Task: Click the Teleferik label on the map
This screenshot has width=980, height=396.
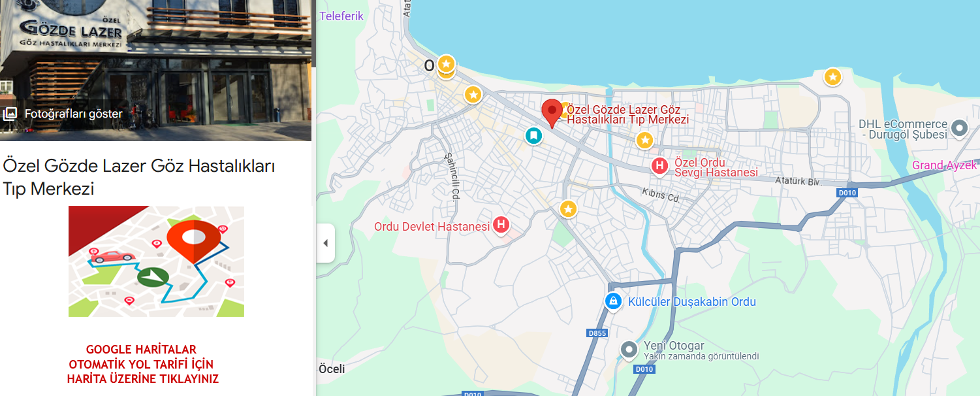Action: click(341, 16)
